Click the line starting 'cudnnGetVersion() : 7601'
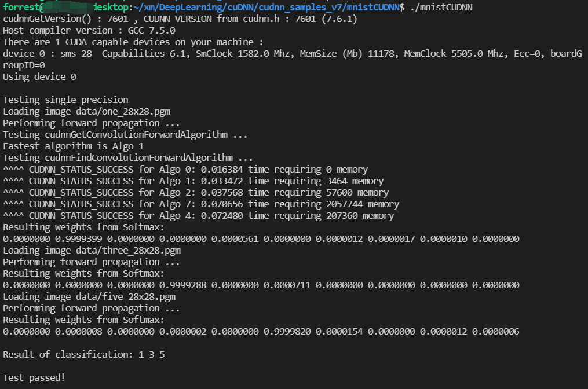Image resolution: width=588 pixels, height=389 pixels. [x=180, y=19]
